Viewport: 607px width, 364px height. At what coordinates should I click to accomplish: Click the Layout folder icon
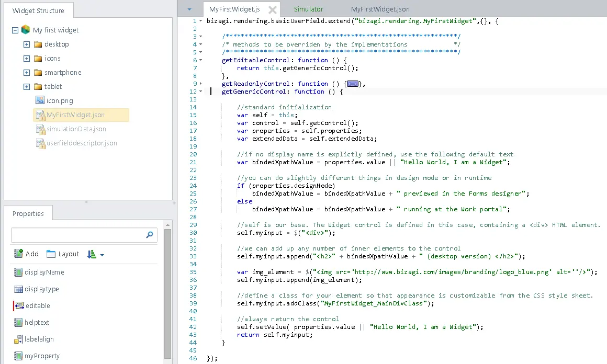51,254
